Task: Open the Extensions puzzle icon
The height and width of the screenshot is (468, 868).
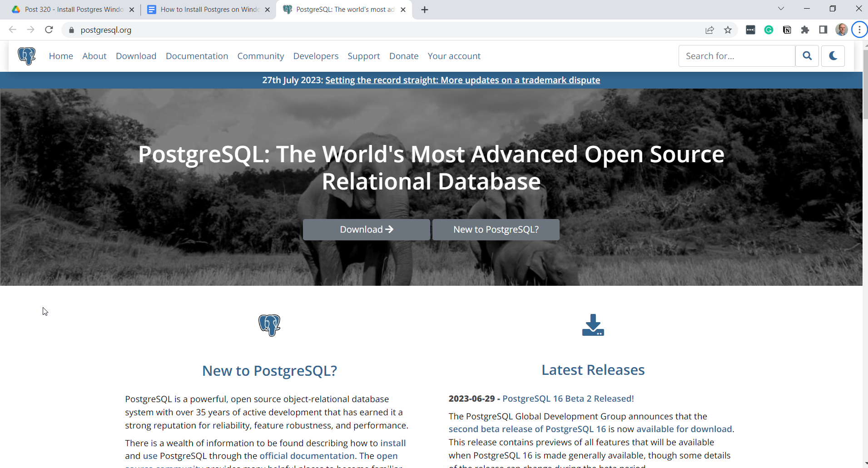Action: pyautogui.click(x=805, y=30)
